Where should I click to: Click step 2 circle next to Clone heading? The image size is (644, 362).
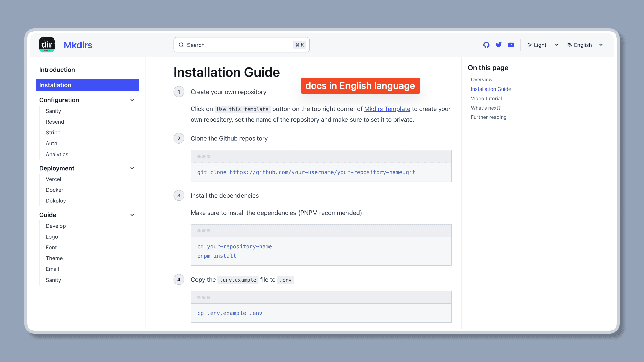(x=179, y=138)
